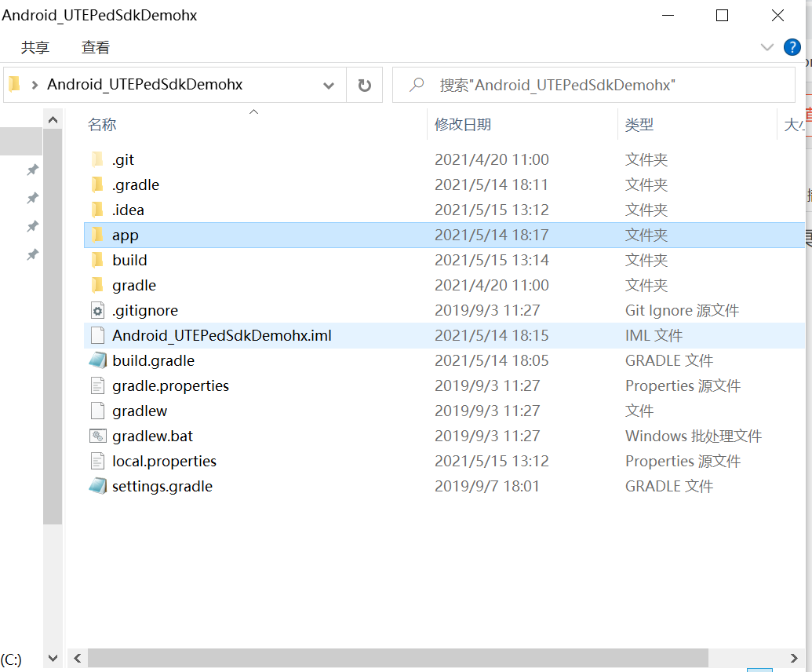This screenshot has height=672, width=812.
Task: Select the build.gradle file name
Action: tap(153, 360)
